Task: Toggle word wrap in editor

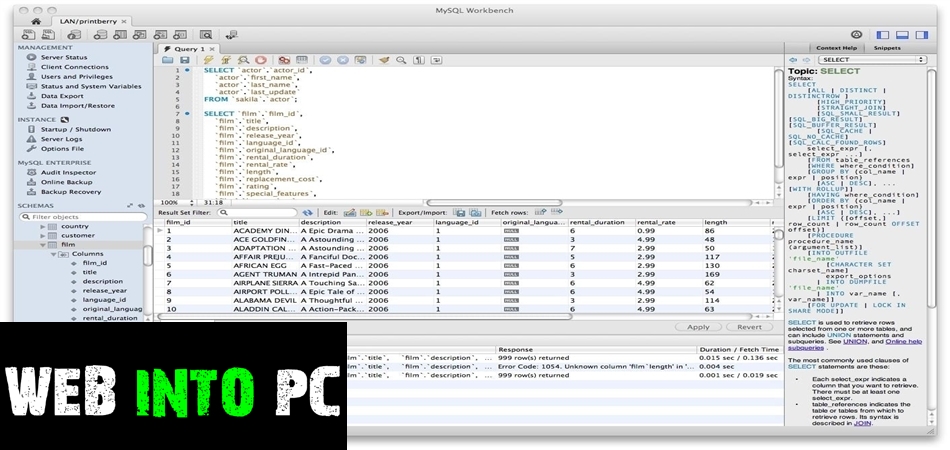Action: click(436, 60)
